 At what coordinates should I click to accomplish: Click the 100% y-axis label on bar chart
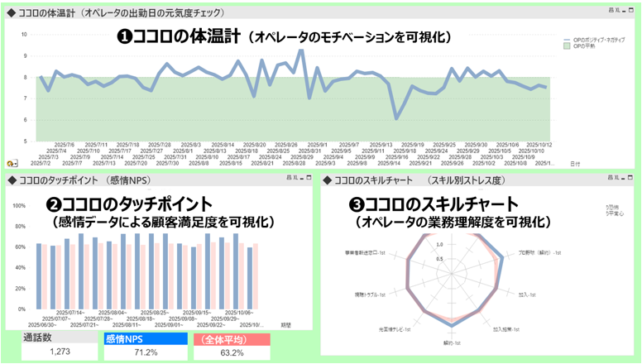(x=19, y=205)
